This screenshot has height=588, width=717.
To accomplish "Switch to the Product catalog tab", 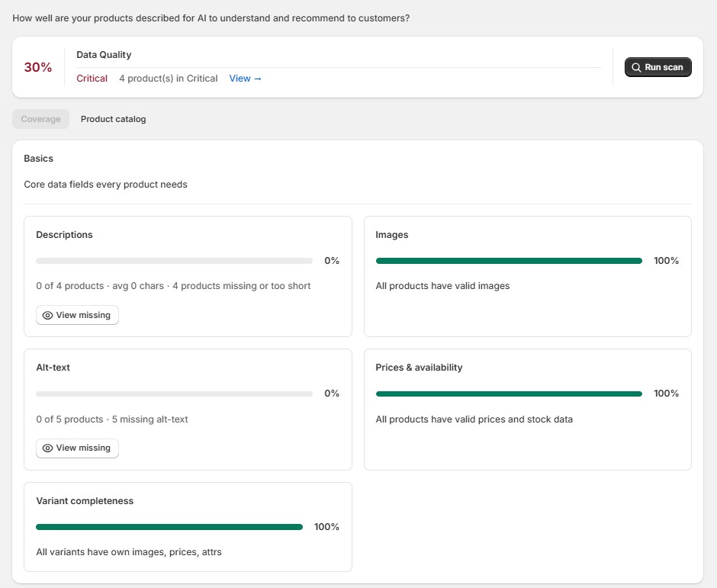I will pyautogui.click(x=114, y=119).
